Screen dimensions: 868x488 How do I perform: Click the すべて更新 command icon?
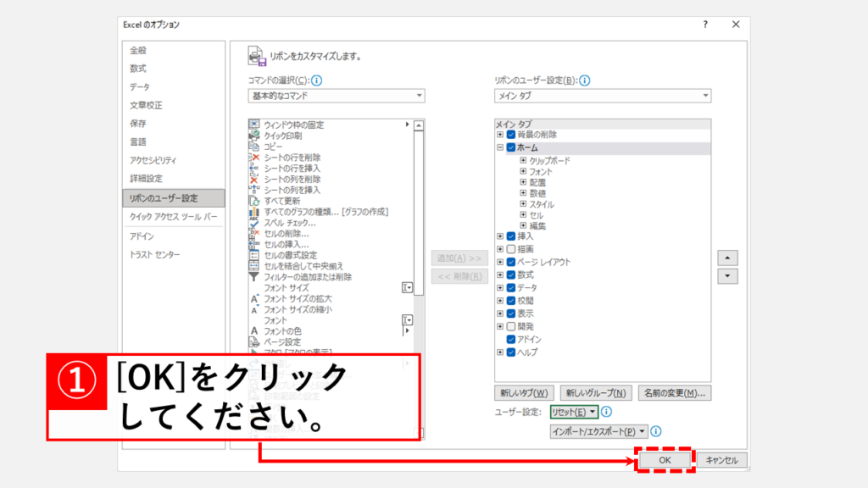(x=254, y=201)
